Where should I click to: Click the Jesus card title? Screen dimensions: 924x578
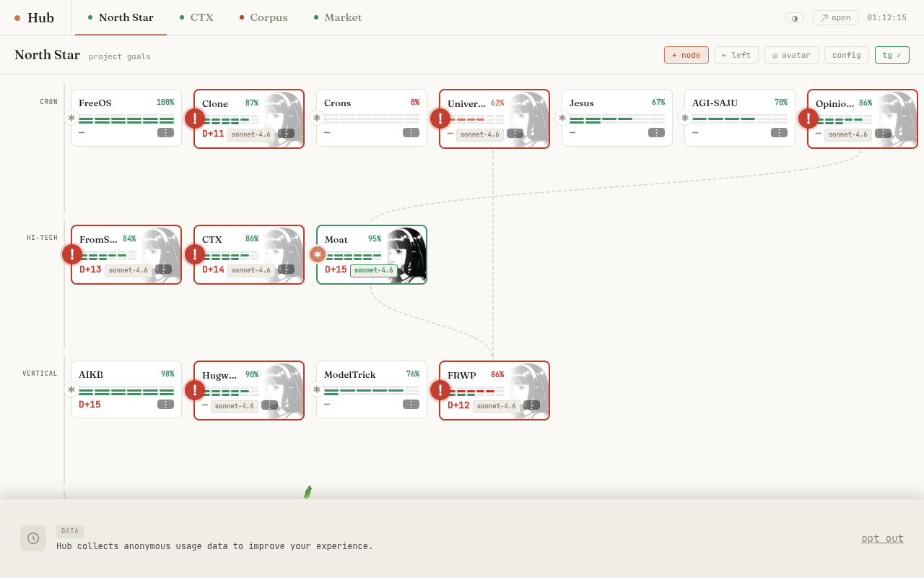pyautogui.click(x=582, y=103)
